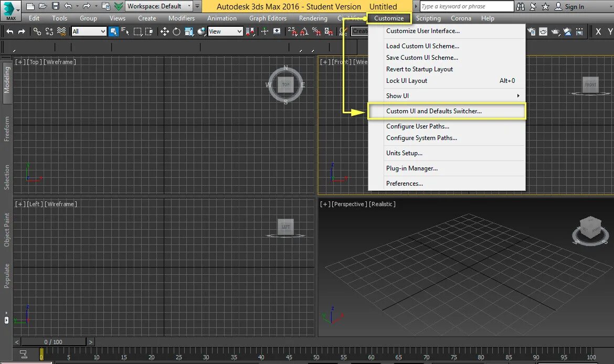Toggle Spinner Snap button
This screenshot has height=364, width=614.
329,31
